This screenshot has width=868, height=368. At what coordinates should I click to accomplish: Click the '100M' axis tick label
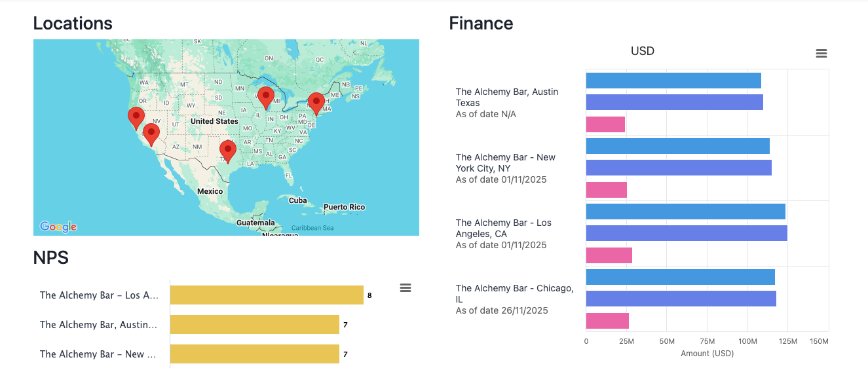(x=747, y=342)
